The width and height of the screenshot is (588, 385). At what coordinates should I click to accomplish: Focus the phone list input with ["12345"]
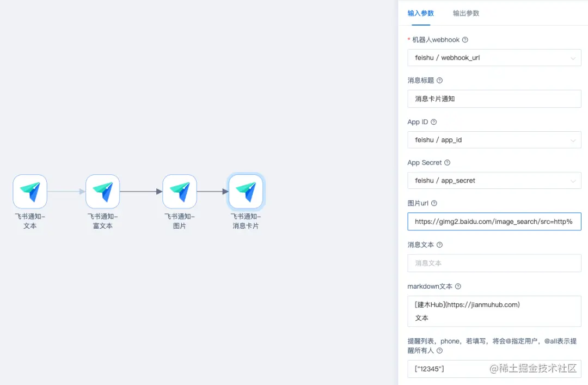pyautogui.click(x=494, y=369)
